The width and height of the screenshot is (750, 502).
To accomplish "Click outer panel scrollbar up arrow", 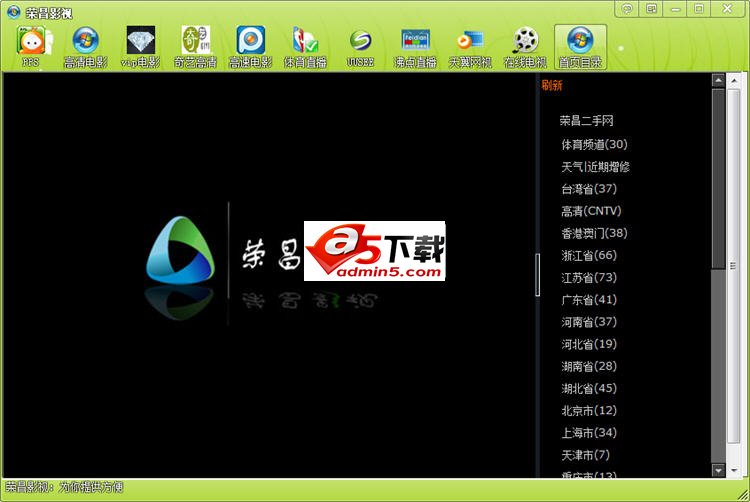I will (734, 81).
